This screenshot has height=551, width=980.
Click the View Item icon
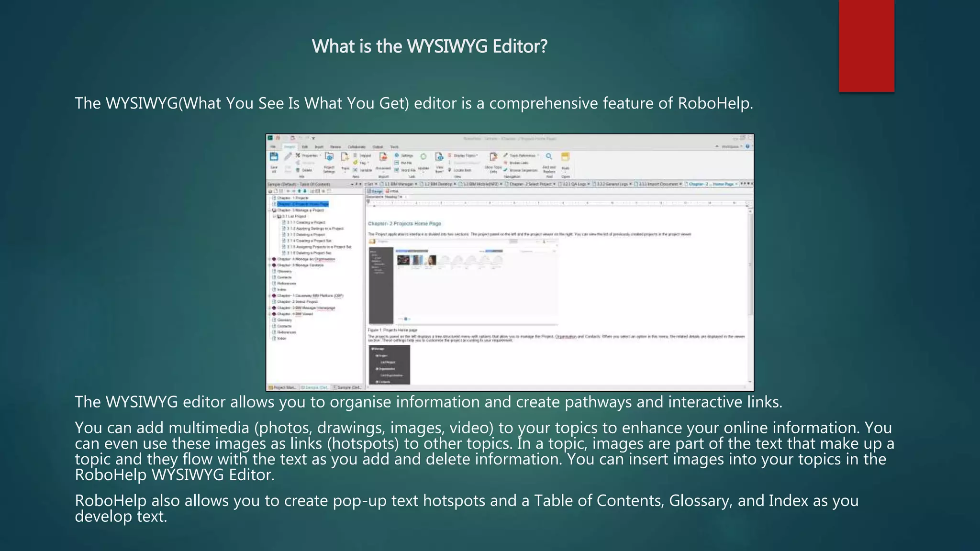pos(439,156)
